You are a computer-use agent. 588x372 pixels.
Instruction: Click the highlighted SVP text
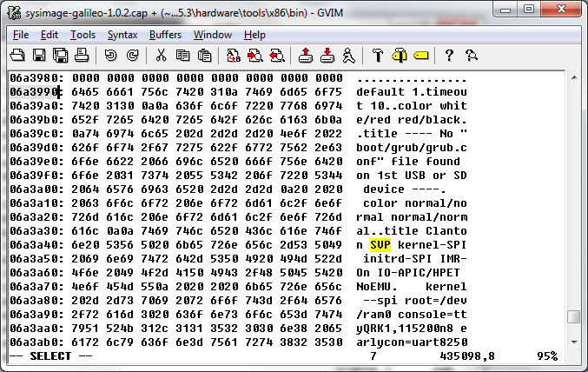380,245
